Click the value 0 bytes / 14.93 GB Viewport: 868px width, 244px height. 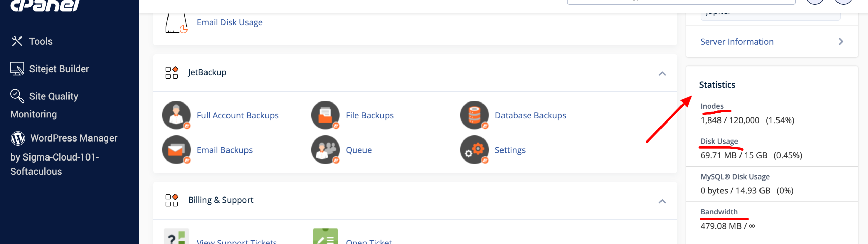click(x=735, y=191)
